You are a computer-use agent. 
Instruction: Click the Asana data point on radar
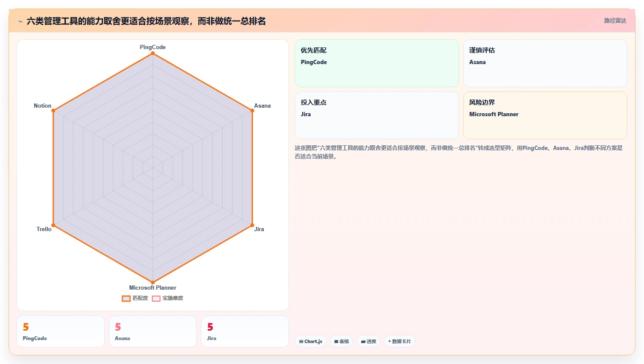pos(252,111)
